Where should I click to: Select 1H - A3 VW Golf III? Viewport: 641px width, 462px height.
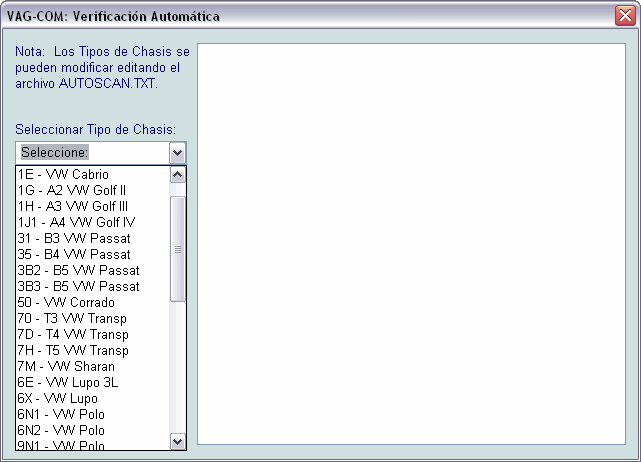[73, 206]
